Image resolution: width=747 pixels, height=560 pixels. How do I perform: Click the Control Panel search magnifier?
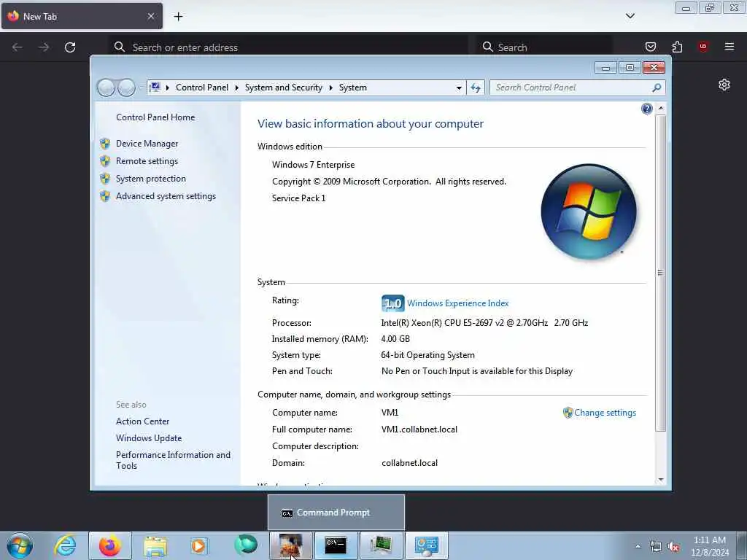(657, 87)
